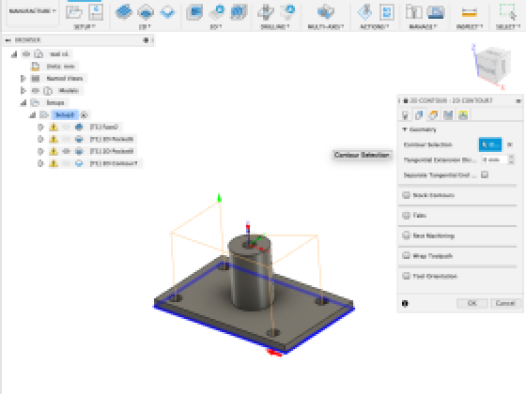This screenshot has width=526, height=394.
Task: Confirm with the OK button
Action: (472, 303)
